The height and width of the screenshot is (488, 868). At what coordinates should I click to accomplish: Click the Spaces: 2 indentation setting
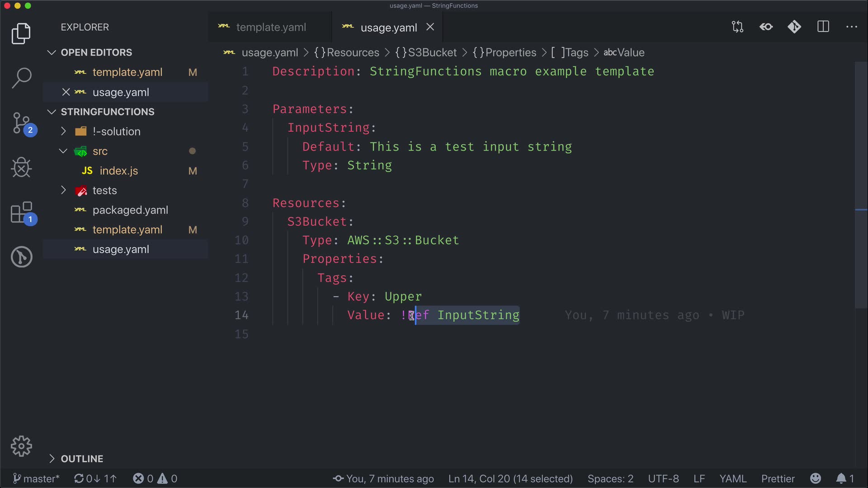coord(610,479)
